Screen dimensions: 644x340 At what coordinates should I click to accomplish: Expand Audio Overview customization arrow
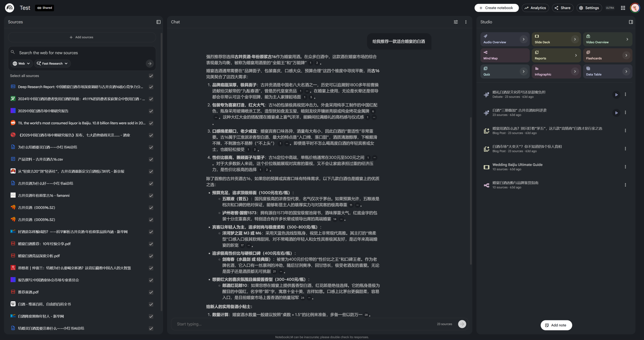[x=524, y=39]
